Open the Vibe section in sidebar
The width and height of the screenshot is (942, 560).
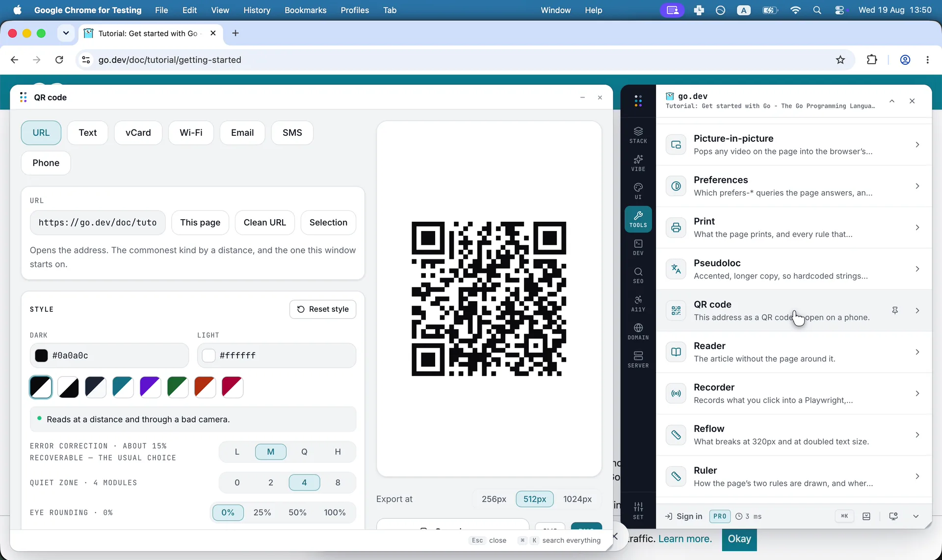(638, 163)
